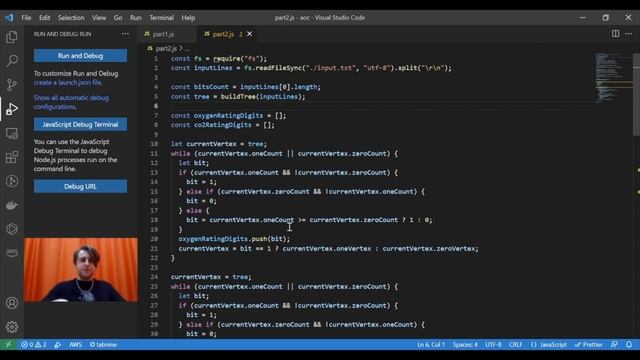Click the VS Code logo icon
640x360 pixels.
(9, 18)
